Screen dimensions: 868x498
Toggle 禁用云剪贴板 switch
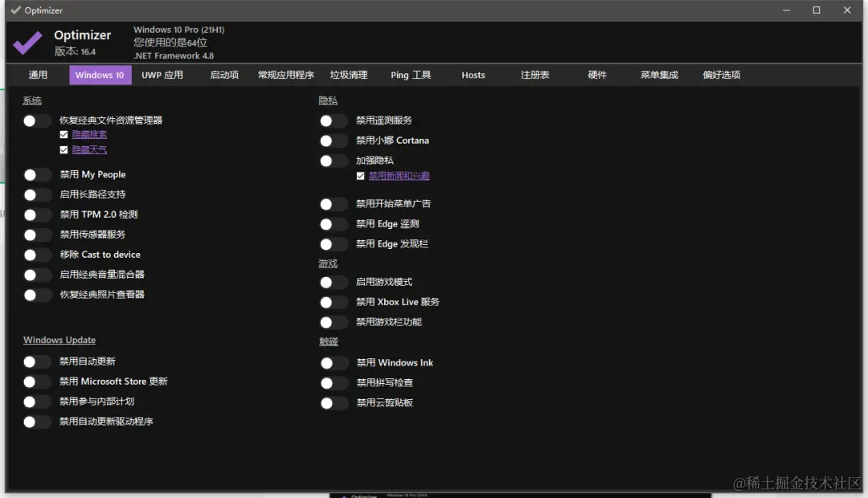[334, 403]
